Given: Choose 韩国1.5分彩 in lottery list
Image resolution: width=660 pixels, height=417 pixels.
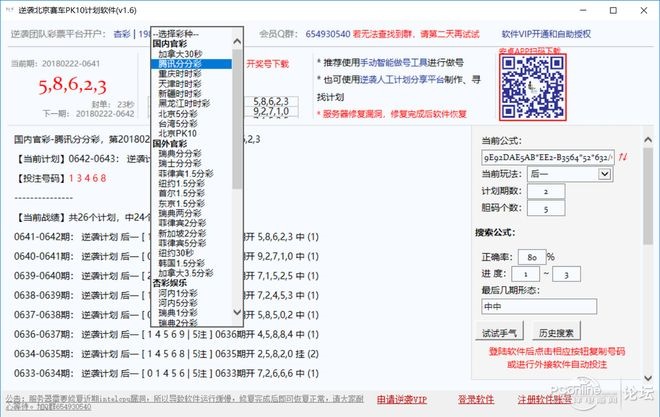Looking at the screenshot, I should pos(184,263).
